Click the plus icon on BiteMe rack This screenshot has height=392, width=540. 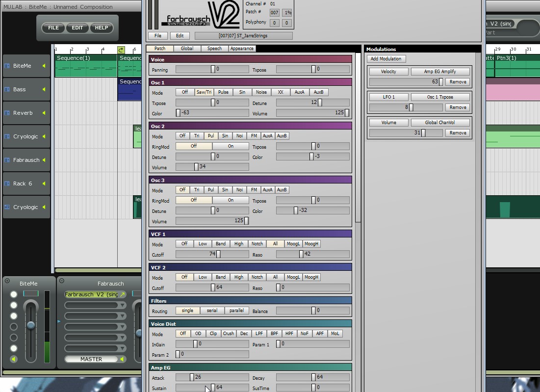coord(7,281)
